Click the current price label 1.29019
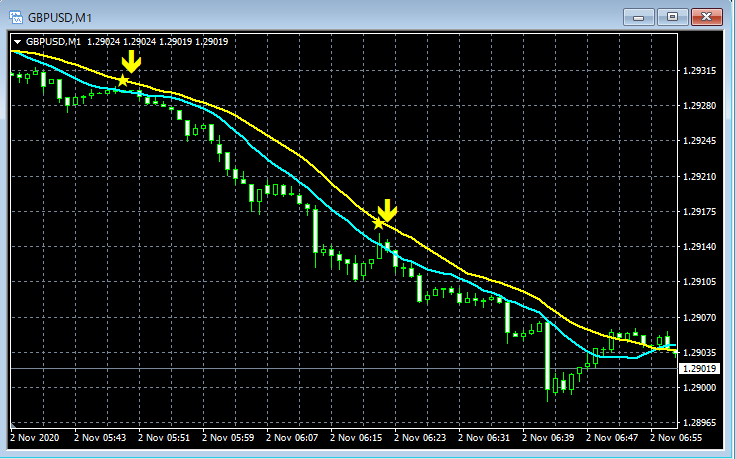This screenshot has height=459, width=735. point(699,369)
